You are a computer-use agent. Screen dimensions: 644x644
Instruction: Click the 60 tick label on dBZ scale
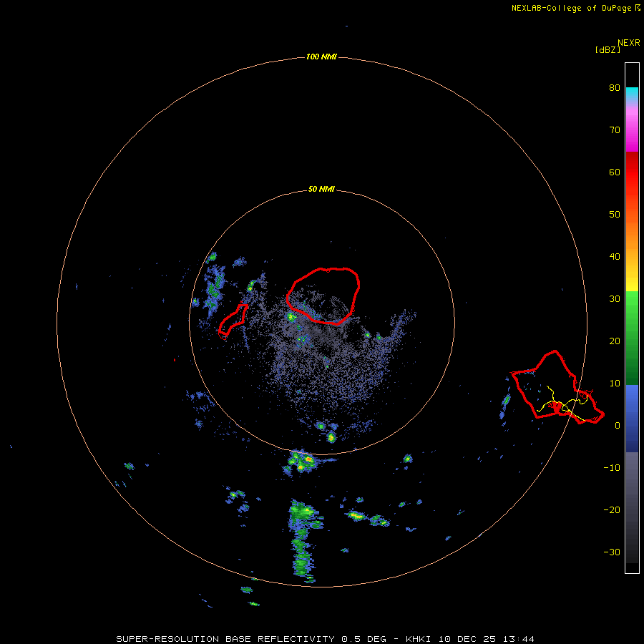(x=615, y=172)
